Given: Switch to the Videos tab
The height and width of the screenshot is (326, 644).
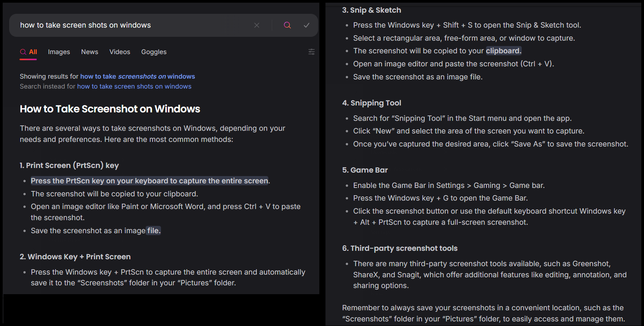Looking at the screenshot, I should (x=120, y=52).
